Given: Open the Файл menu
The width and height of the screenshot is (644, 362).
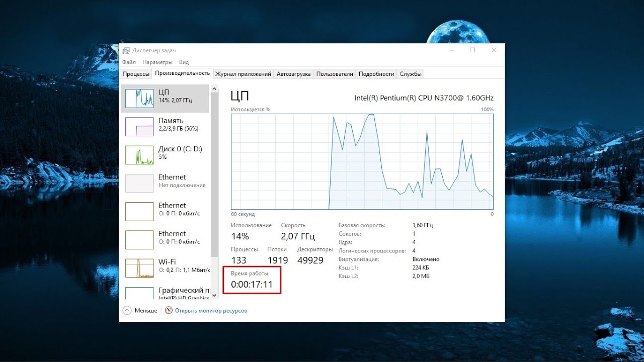Looking at the screenshot, I should coord(129,62).
